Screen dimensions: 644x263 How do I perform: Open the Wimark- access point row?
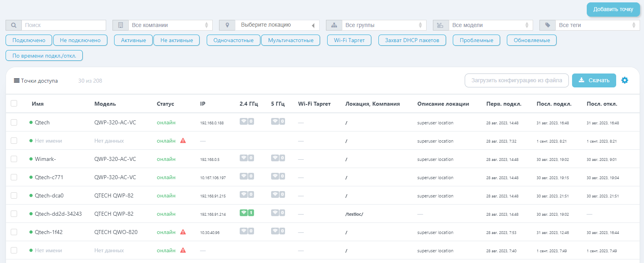pyautogui.click(x=45, y=159)
